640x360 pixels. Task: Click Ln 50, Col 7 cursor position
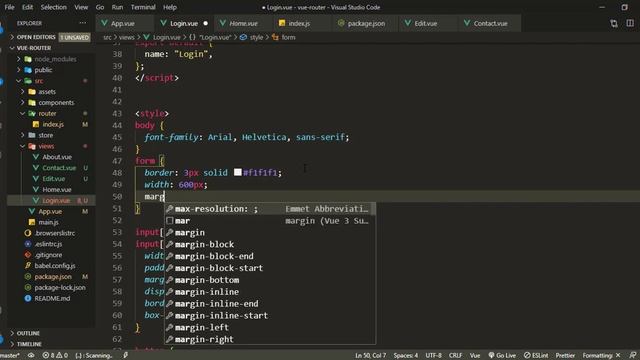tap(370, 356)
